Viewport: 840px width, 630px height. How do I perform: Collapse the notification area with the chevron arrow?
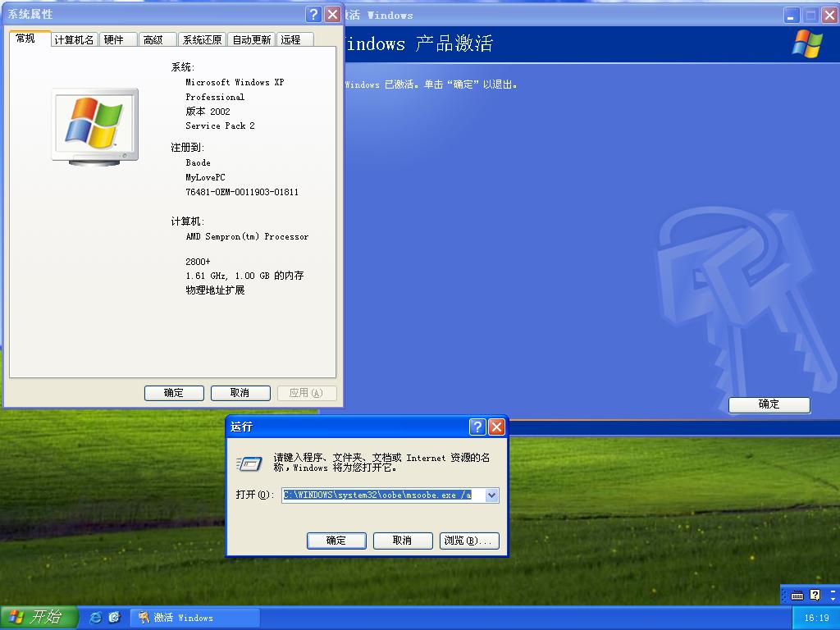[x=831, y=594]
